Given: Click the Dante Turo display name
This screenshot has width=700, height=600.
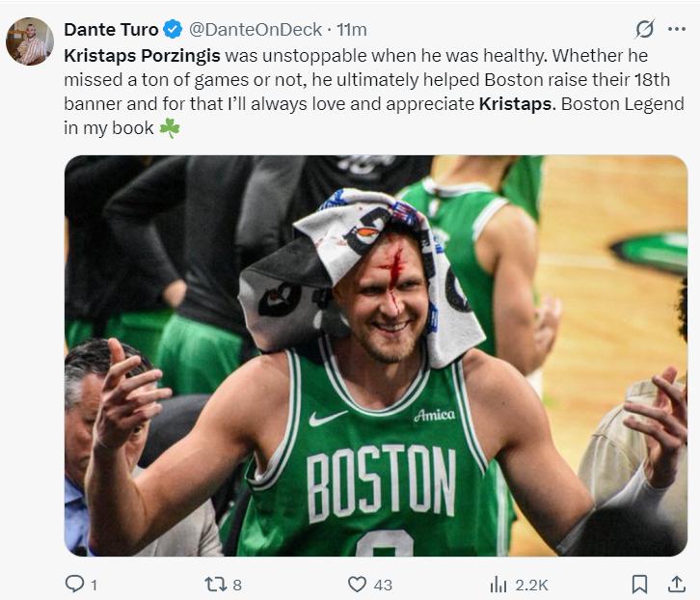Looking at the screenshot, I should click(x=111, y=29).
